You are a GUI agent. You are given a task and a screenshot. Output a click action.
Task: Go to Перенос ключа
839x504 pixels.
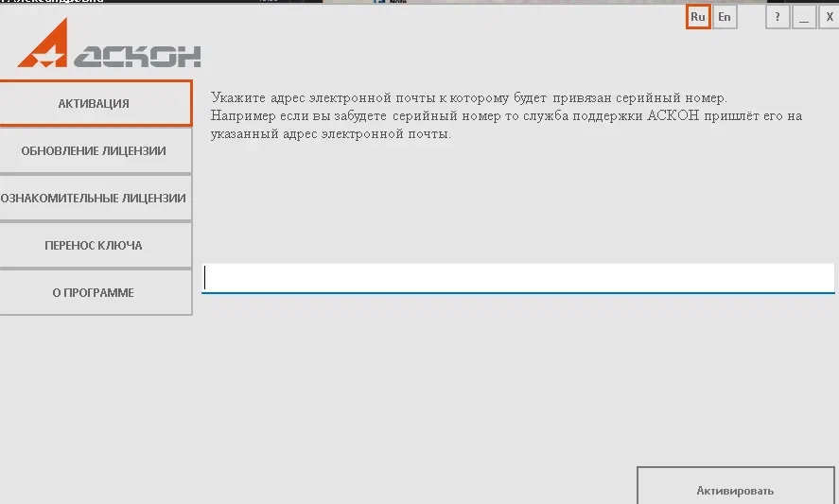96,245
